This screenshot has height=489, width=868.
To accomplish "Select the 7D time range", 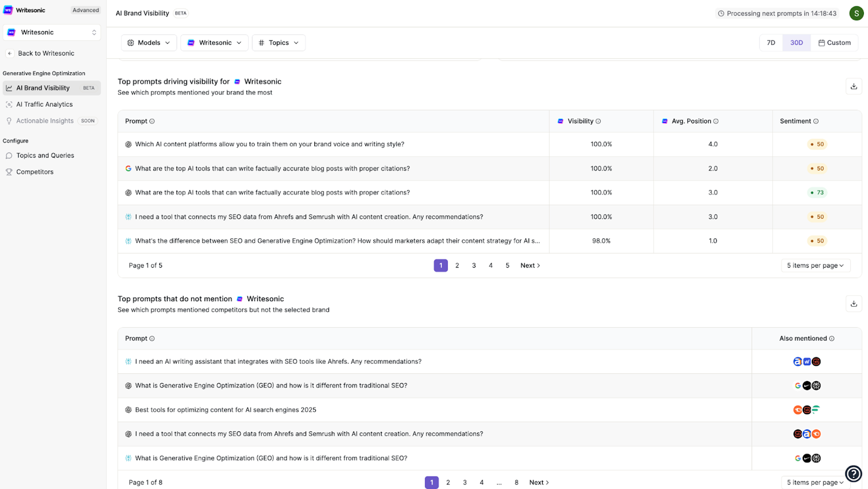I will click(x=771, y=43).
